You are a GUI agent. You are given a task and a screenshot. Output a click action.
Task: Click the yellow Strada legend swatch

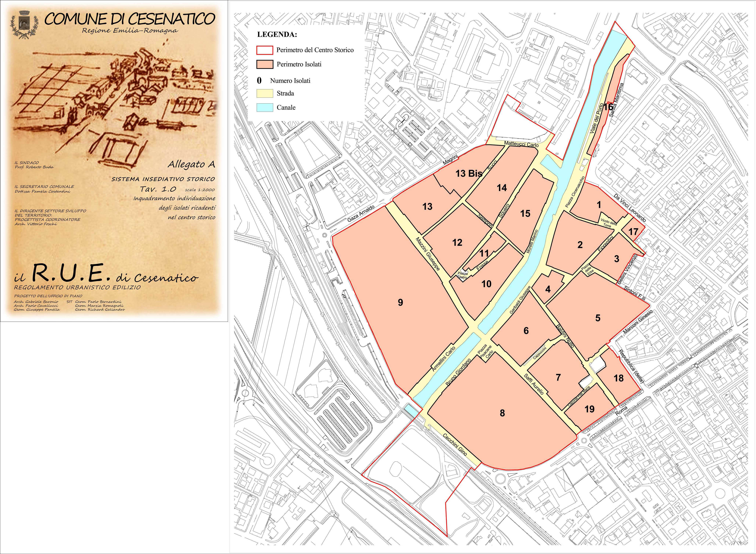pyautogui.click(x=265, y=93)
